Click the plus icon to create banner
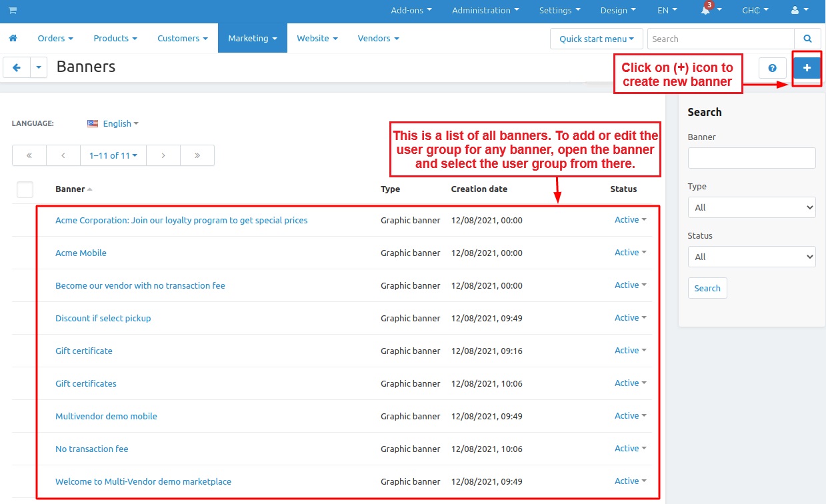Screen dimensions: 826x504 click(807, 68)
